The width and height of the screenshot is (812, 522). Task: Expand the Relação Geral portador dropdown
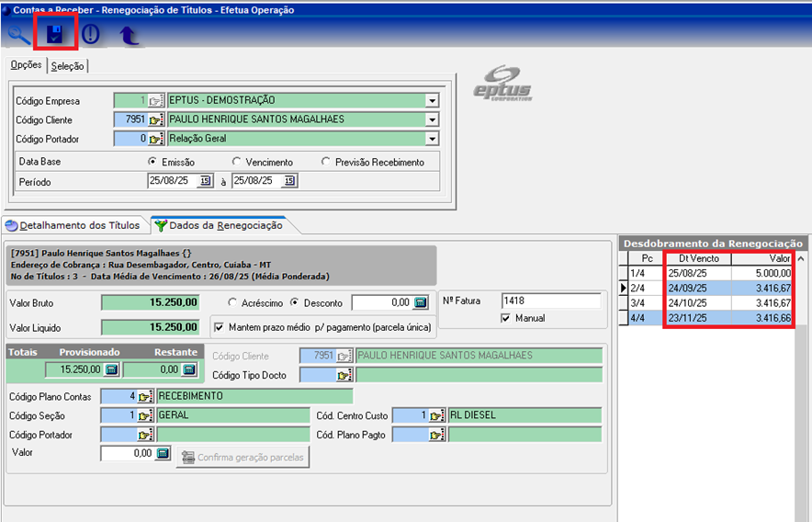click(432, 139)
